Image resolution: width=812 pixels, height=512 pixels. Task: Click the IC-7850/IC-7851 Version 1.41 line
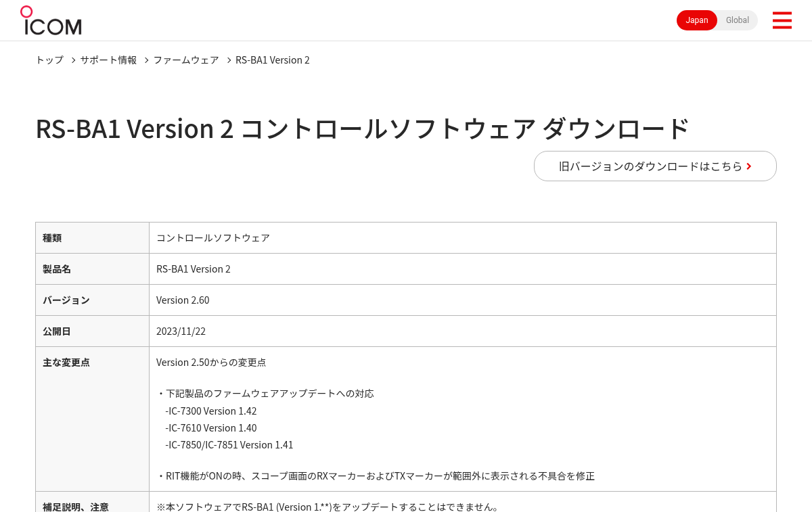pos(229,444)
